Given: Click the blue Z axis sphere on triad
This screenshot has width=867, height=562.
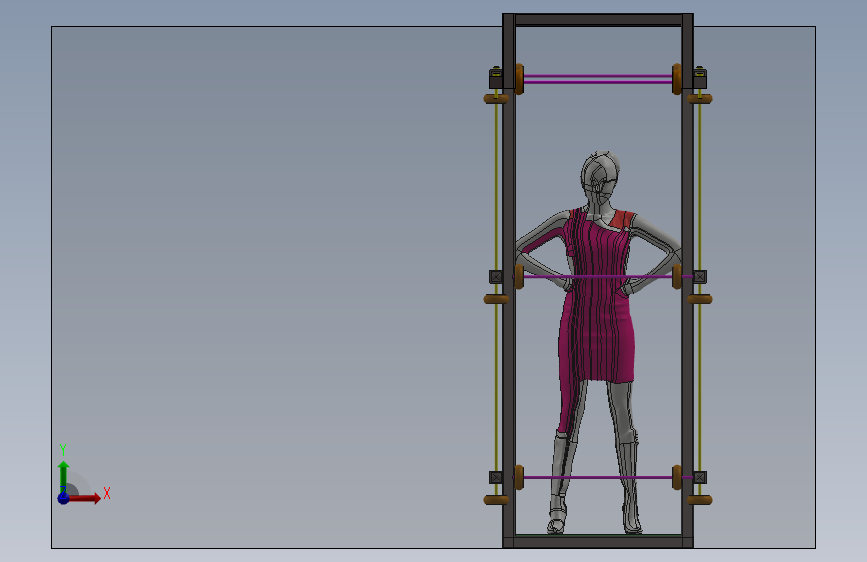Looking at the screenshot, I should coord(64,498).
